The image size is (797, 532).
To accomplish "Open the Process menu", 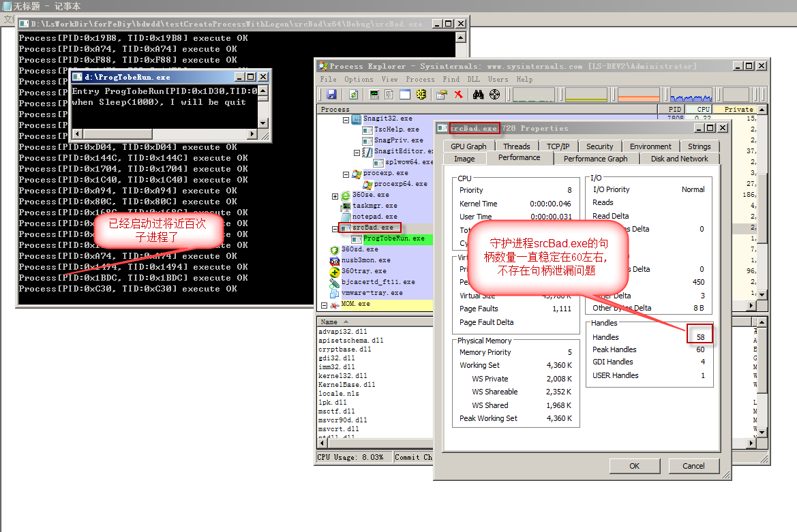I will [x=420, y=79].
